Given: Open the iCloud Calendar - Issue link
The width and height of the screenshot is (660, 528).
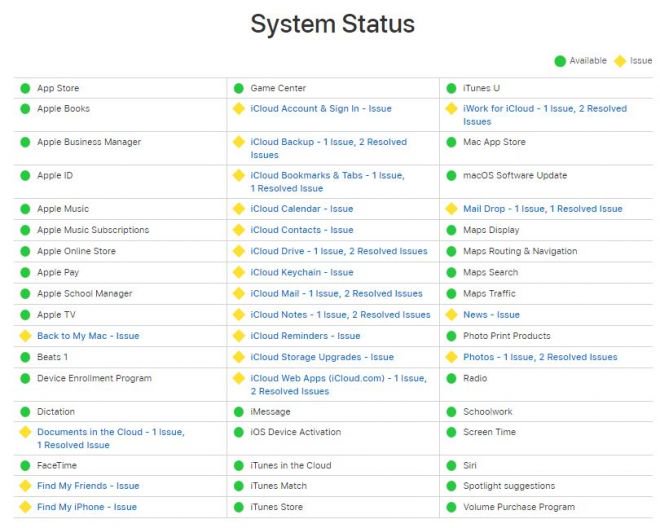Looking at the screenshot, I should (x=301, y=209).
